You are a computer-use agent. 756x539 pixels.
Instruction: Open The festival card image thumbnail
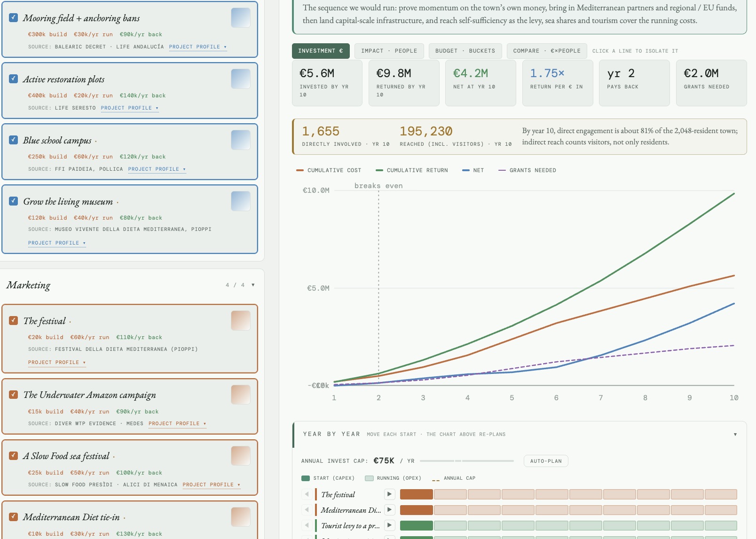pos(241,321)
